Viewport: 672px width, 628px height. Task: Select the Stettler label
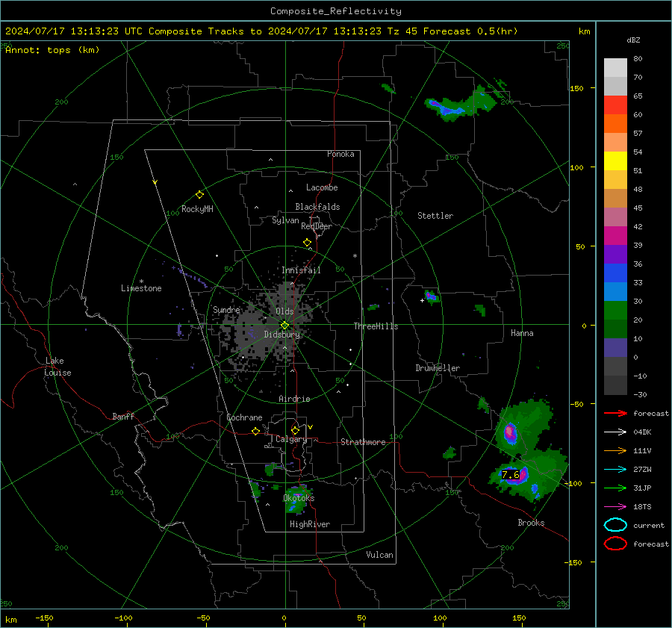click(x=435, y=216)
